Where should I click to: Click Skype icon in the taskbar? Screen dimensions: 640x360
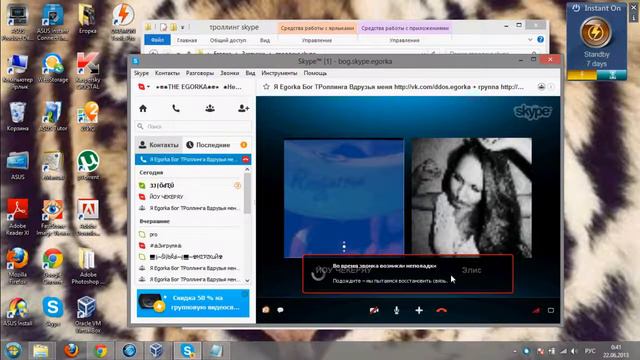coord(187,351)
